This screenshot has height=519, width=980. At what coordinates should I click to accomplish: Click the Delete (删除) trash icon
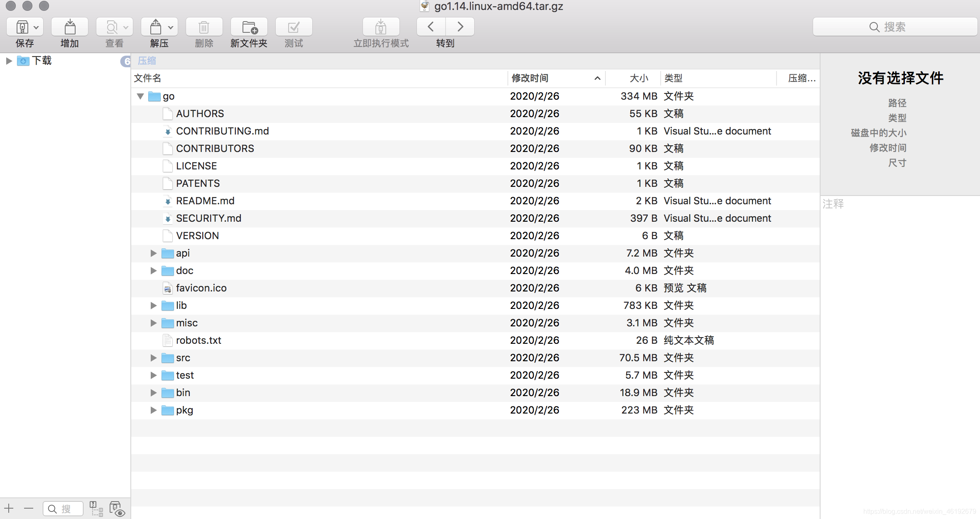204,27
